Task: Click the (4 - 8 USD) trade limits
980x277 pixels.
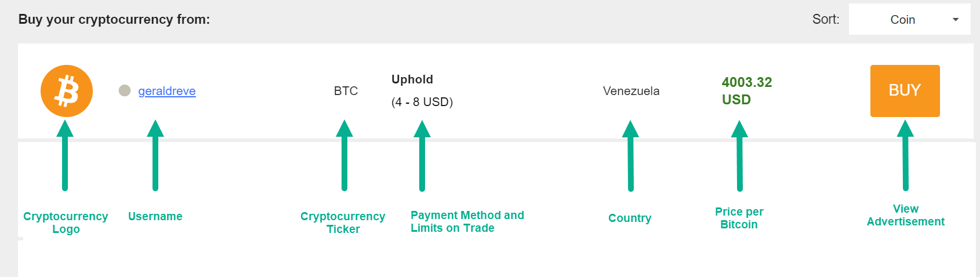Action: [422, 102]
